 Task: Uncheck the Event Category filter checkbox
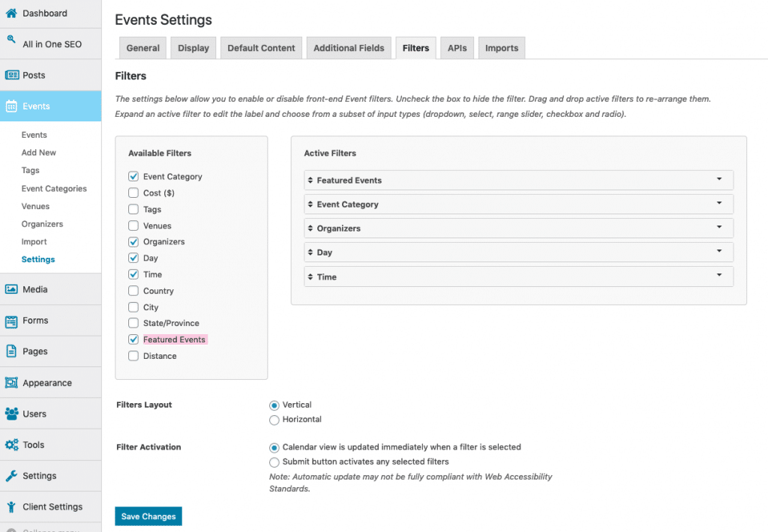point(133,176)
